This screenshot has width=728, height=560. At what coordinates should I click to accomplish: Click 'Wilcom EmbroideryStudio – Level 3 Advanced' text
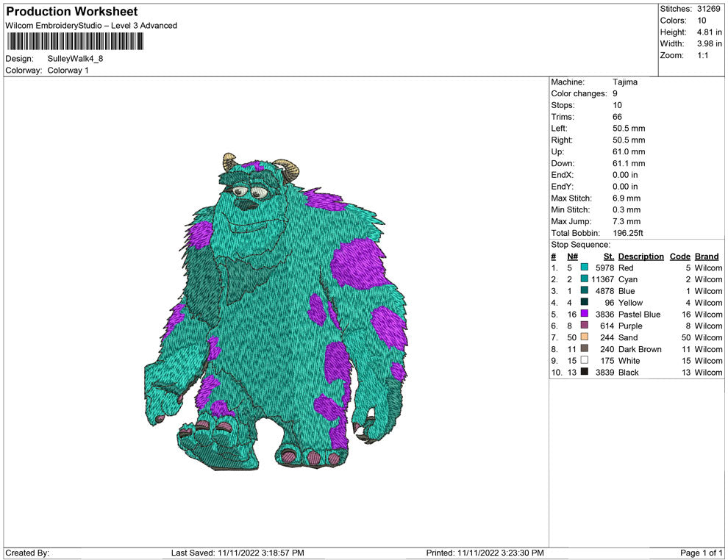91,26
